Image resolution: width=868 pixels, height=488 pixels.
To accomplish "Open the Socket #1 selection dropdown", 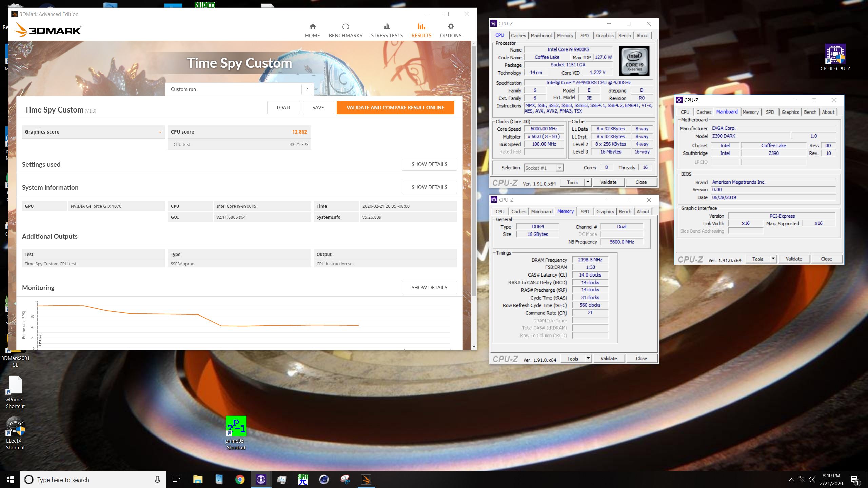I will [544, 168].
